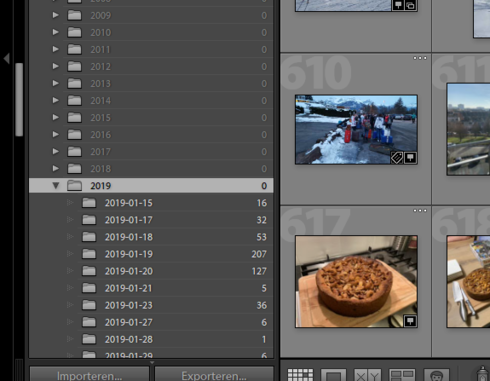Select folder 2019-01-17

pyautogui.click(x=151, y=220)
